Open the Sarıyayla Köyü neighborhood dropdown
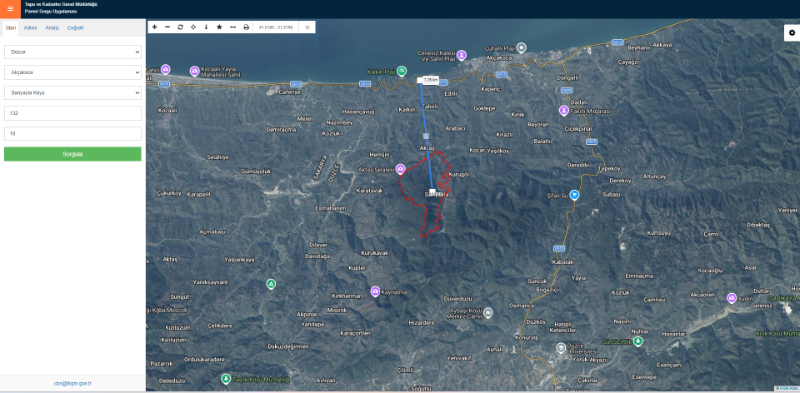Viewport: 800px width, 393px height. [72, 93]
